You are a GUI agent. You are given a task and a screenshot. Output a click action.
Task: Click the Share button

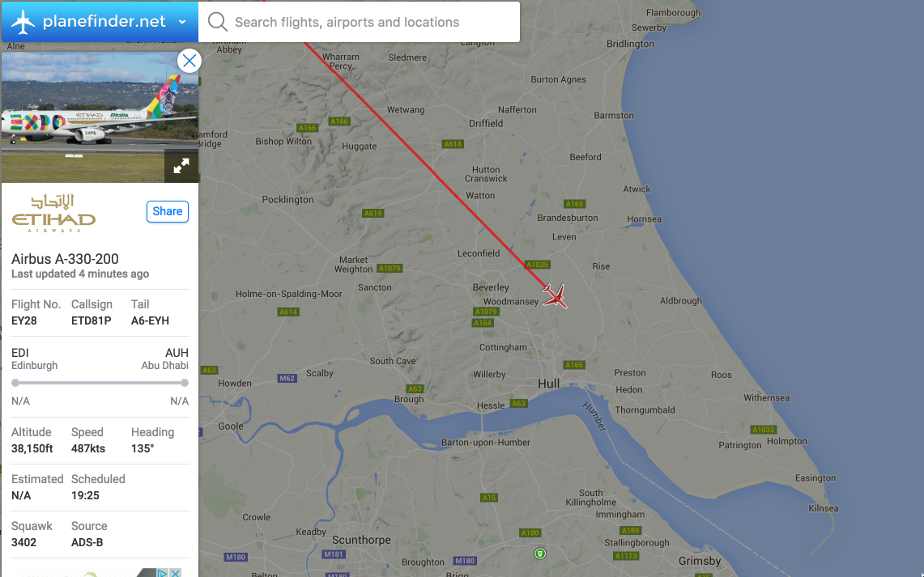click(168, 211)
